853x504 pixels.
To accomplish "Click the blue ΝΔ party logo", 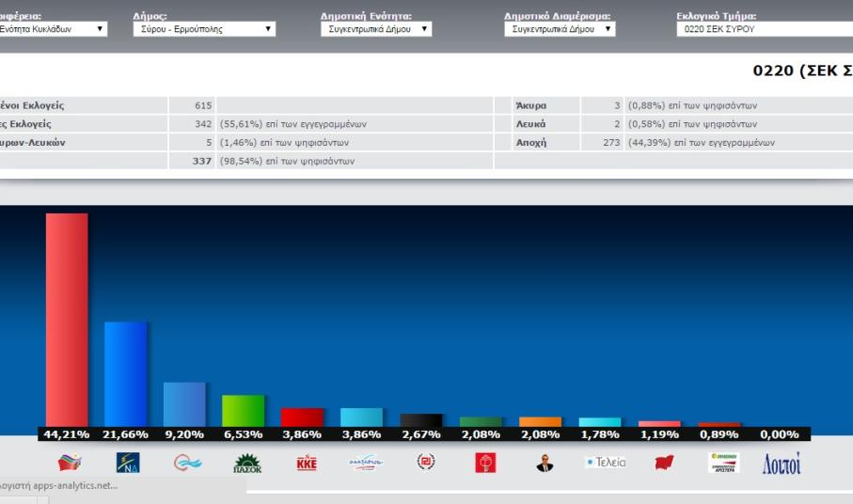I will click(x=127, y=463).
